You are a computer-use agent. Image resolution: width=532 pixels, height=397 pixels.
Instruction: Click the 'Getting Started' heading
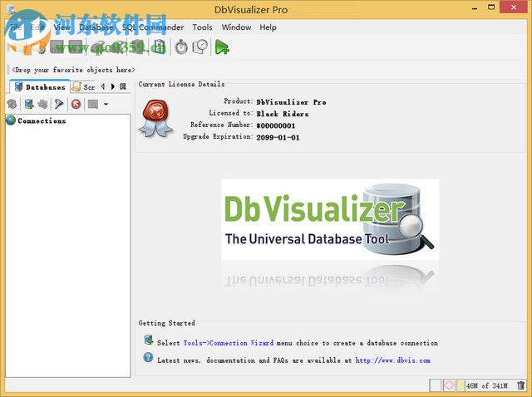pyautogui.click(x=166, y=323)
